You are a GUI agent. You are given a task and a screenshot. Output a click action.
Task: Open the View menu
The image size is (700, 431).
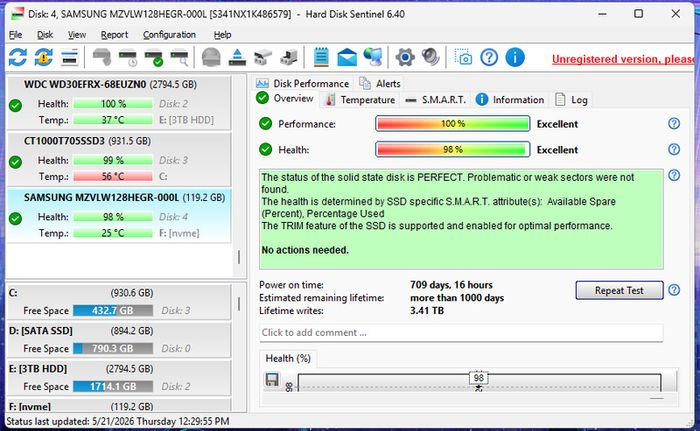pyautogui.click(x=77, y=34)
